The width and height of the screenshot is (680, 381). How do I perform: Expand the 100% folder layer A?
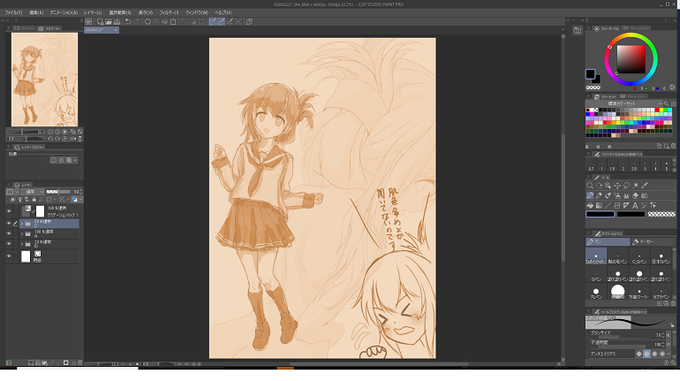coord(22,234)
